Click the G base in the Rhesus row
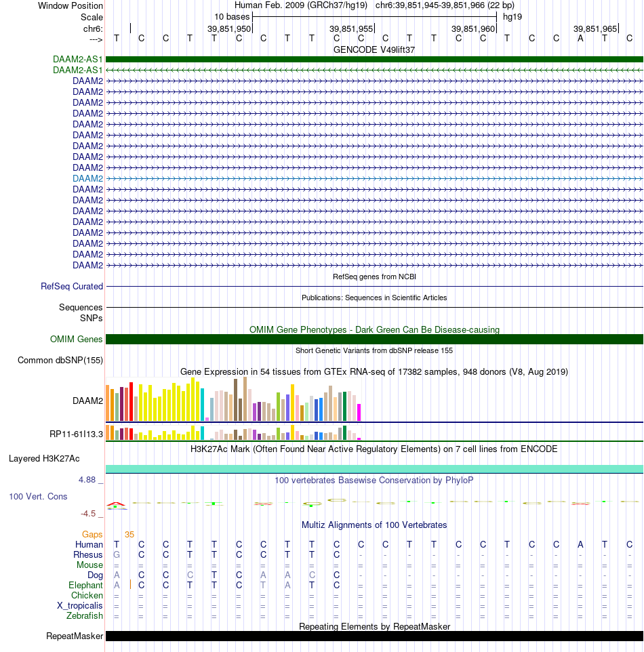644x652 pixels. [117, 554]
